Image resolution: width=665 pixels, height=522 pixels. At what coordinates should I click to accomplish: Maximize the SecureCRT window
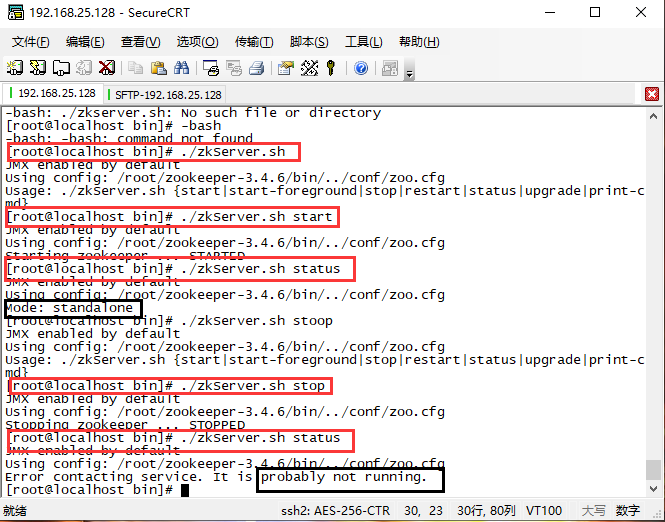595,12
